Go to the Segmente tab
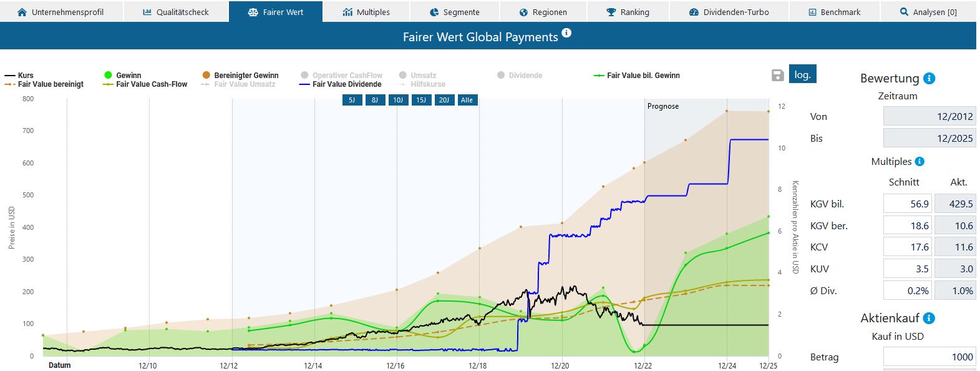The height and width of the screenshot is (371, 980). pyautogui.click(x=455, y=12)
